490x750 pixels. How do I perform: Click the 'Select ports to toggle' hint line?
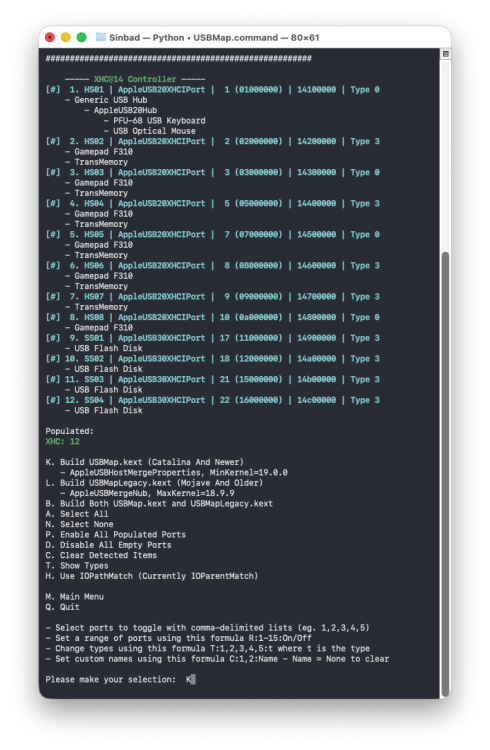(208, 628)
